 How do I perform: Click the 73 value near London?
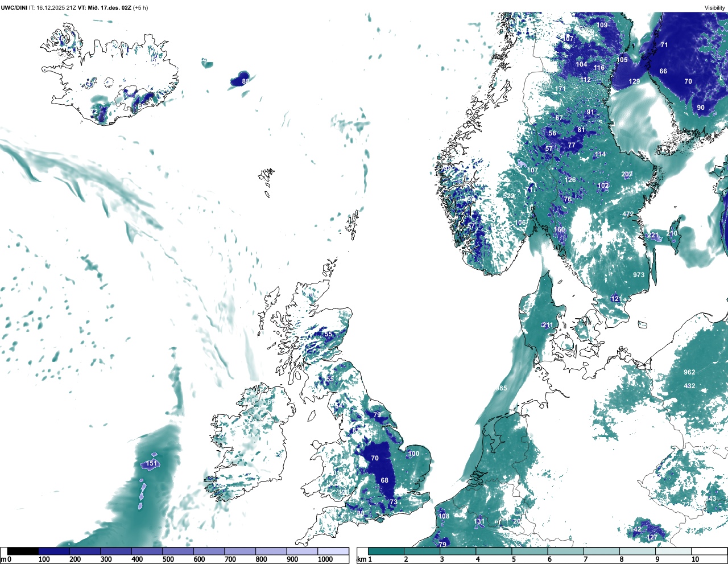[x=393, y=502]
